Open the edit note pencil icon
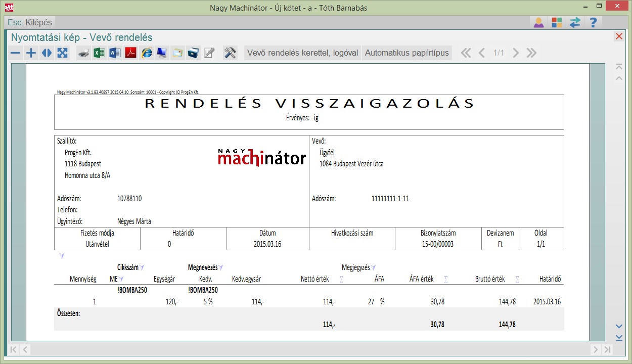Image resolution: width=632 pixels, height=364 pixels. pos(209,53)
